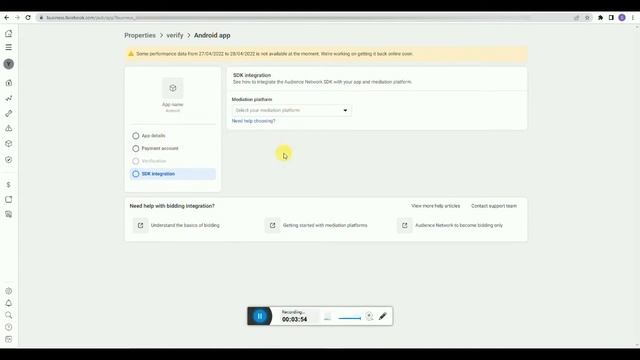
Task: Toggle the webcam icon in recorder bar
Action: point(369,316)
